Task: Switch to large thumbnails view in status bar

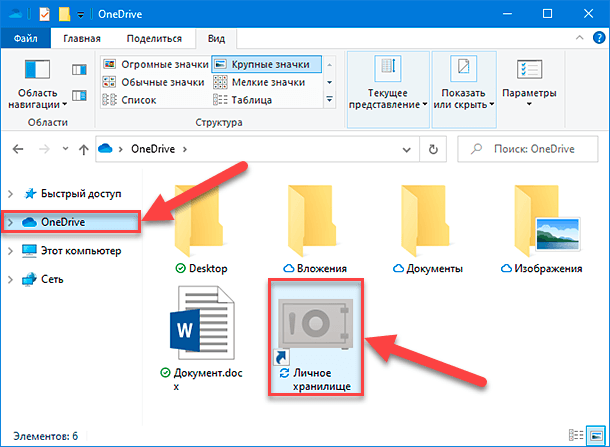Action: 596,436
